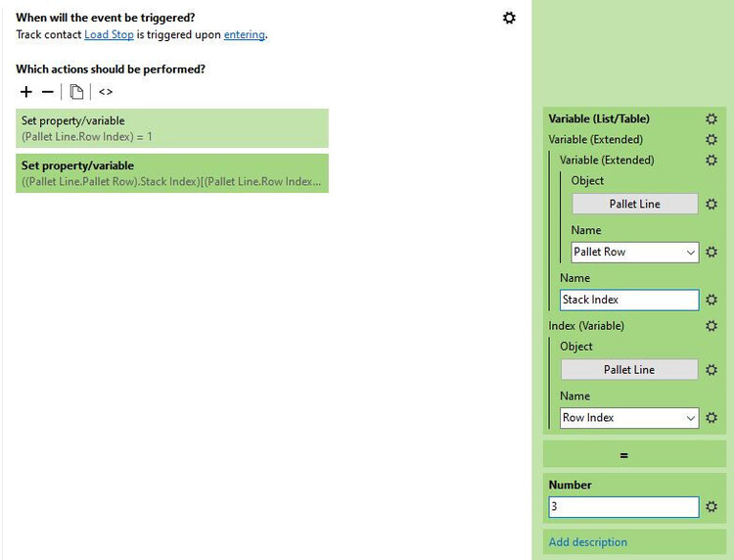The image size is (734, 560).
Task: Open gear options for Variable (List/Table)
Action: click(x=711, y=118)
